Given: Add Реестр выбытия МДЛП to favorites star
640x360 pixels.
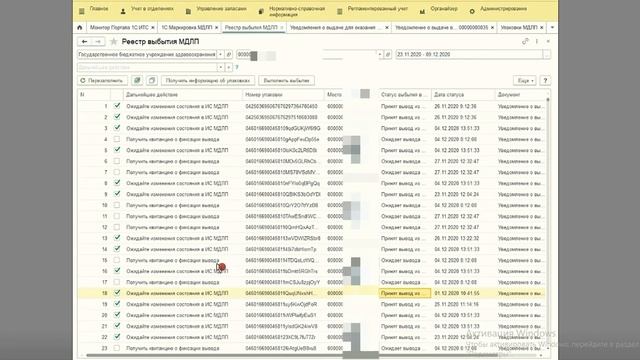Looking at the screenshot, I should pyautogui.click(x=114, y=42).
